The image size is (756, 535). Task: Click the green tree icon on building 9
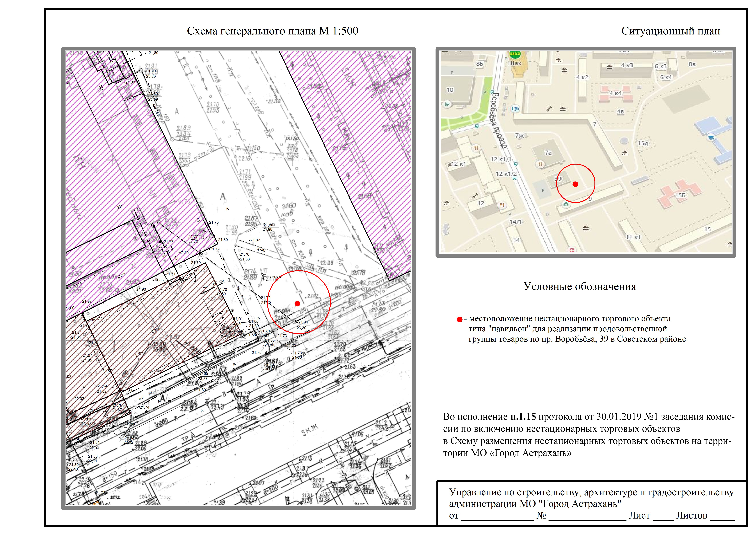click(x=566, y=205)
